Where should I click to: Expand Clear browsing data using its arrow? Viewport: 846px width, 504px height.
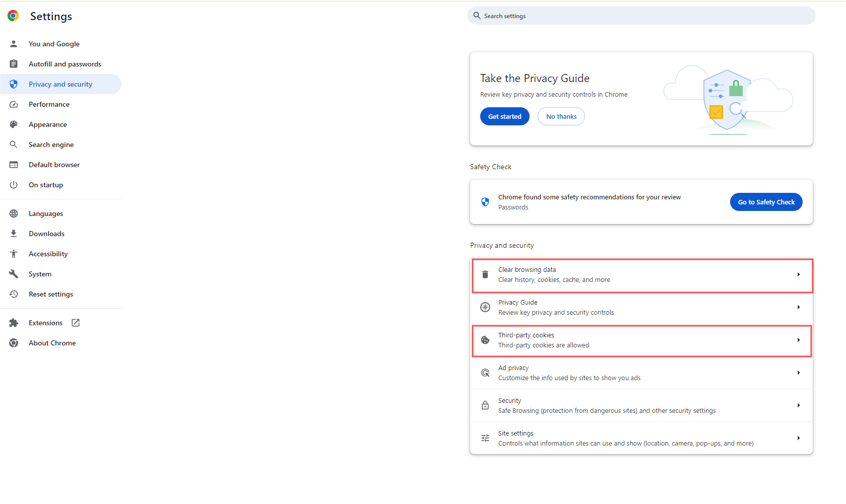[798, 274]
